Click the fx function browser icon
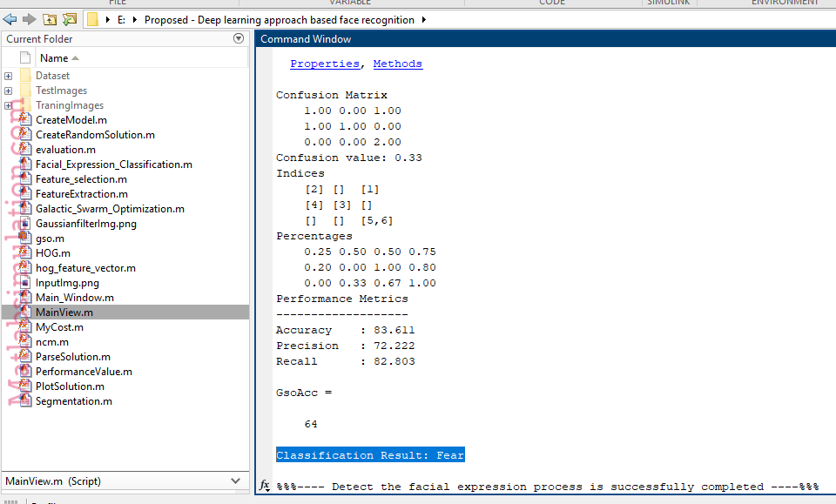The width and height of the screenshot is (836, 504). 265,486
